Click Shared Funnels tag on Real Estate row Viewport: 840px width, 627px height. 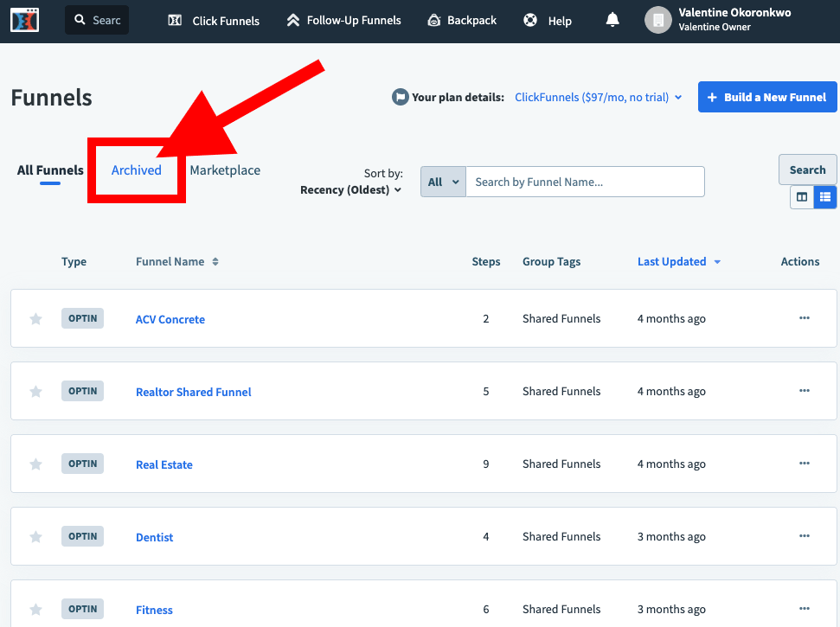coord(561,464)
